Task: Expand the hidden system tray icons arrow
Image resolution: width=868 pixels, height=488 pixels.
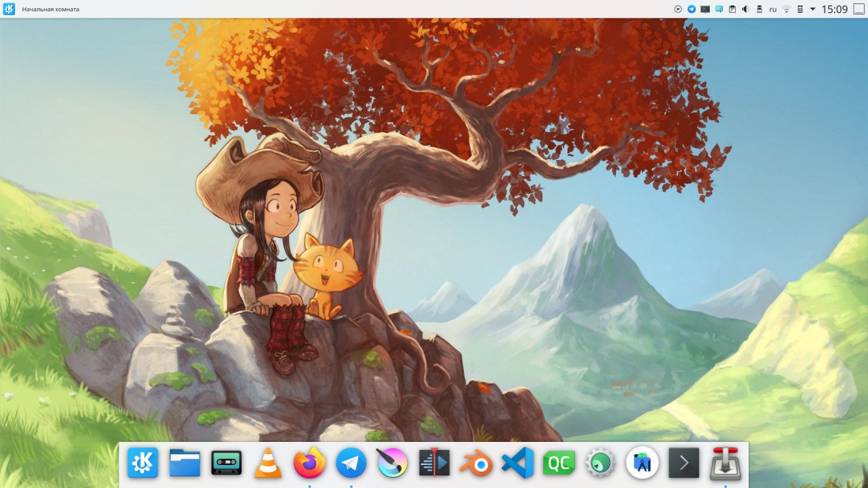Action: click(x=812, y=9)
